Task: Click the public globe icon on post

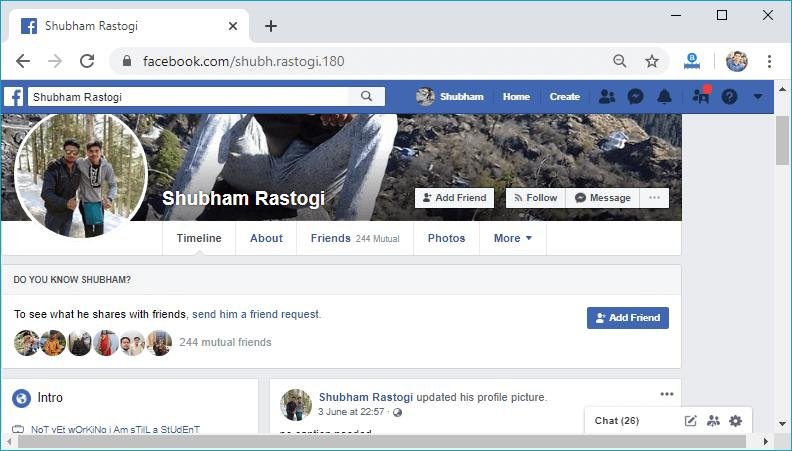Action: click(397, 412)
